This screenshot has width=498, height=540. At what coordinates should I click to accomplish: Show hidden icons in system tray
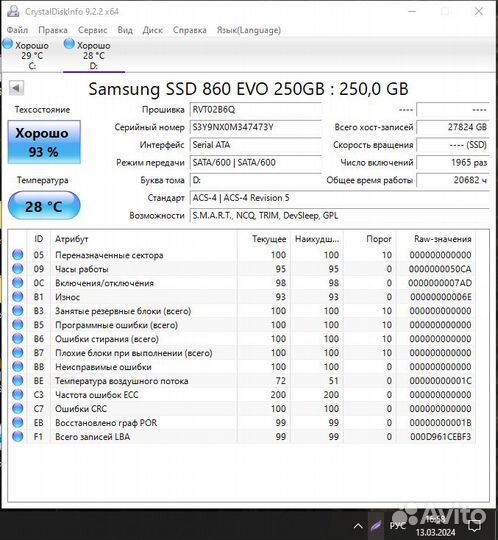pos(358,526)
